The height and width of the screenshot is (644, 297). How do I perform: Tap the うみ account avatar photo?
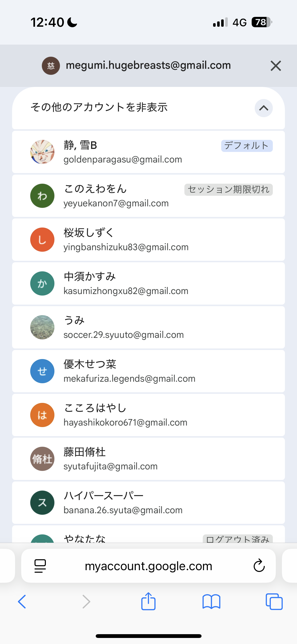coord(42,327)
